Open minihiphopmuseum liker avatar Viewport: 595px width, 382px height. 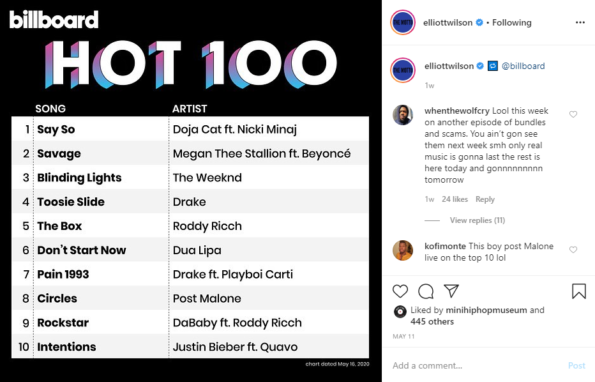(x=400, y=311)
